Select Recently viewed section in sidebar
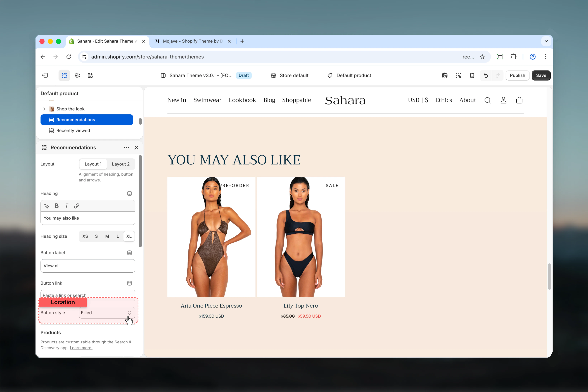This screenshot has width=588, height=392. (x=87, y=131)
